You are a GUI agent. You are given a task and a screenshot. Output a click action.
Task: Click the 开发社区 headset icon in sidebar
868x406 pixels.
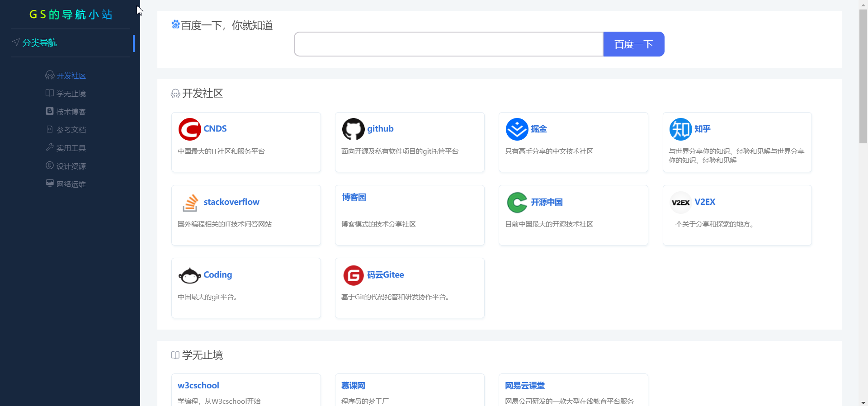pos(50,75)
